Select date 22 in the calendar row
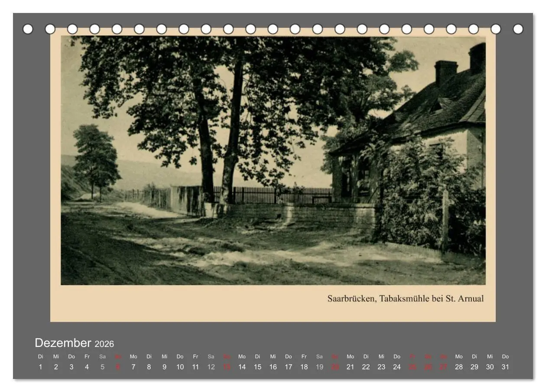The image size is (546, 392). pos(366,367)
